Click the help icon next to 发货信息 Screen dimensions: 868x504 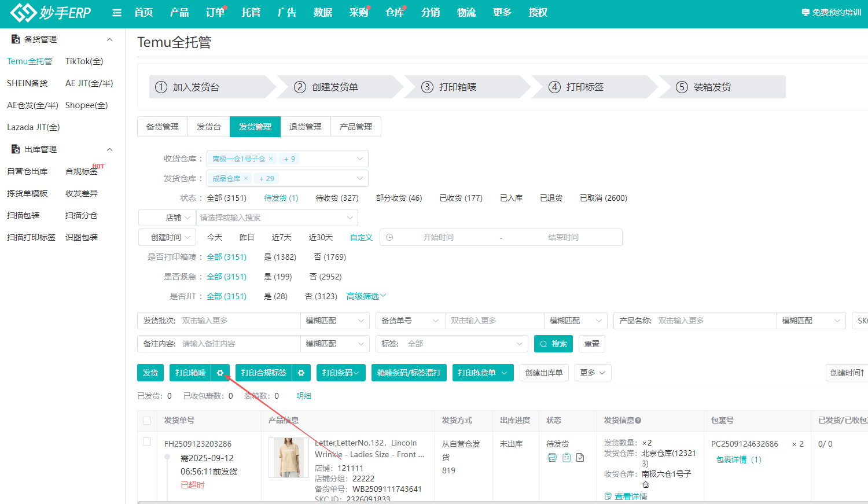tap(638, 421)
